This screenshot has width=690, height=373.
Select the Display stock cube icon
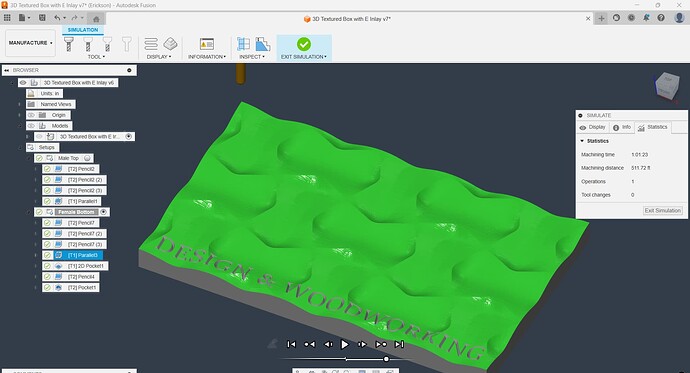point(170,44)
